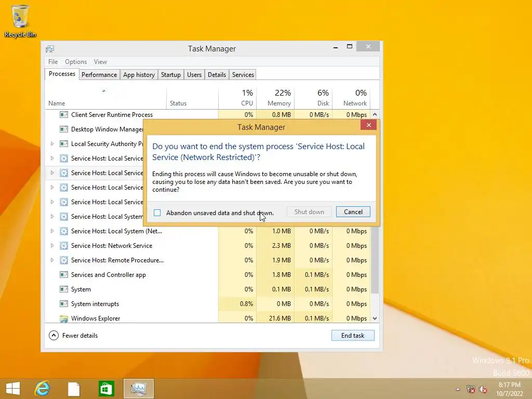
Task: Sort by the CPU column header
Action: [237, 98]
